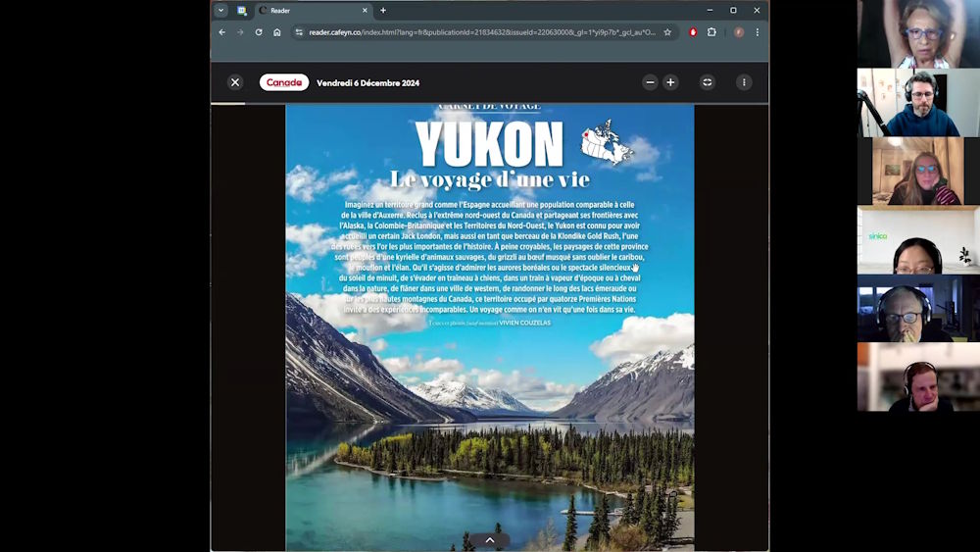
Task: Open the Canada publication badge
Action: (x=284, y=82)
